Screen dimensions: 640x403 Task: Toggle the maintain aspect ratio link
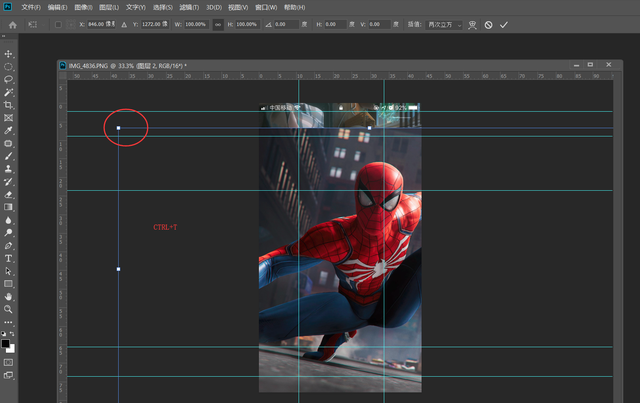218,24
